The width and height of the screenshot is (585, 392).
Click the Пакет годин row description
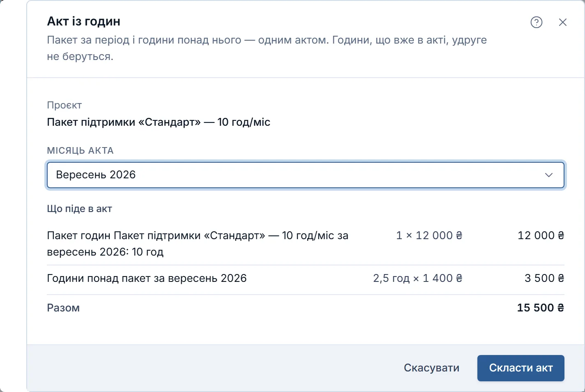pos(198,244)
